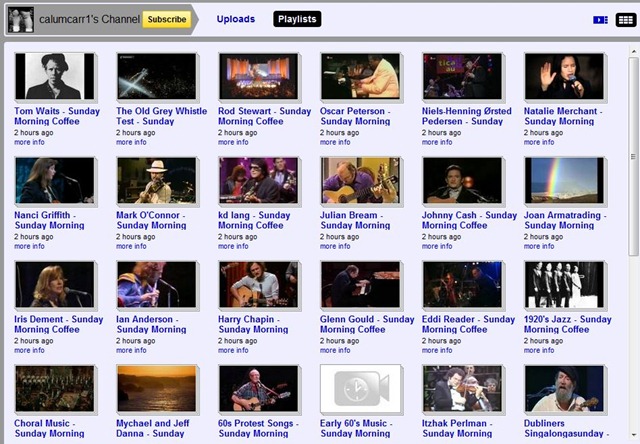Click kd lang - Sunday Morning Coffee title

click(x=254, y=220)
